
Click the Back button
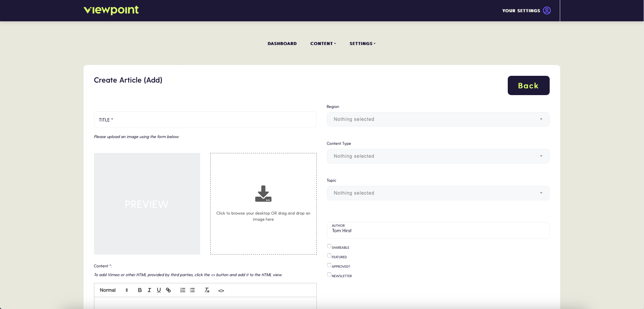[x=528, y=85]
